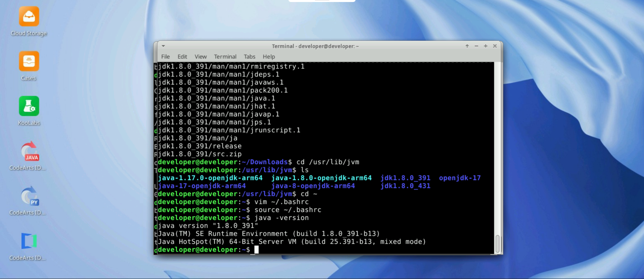644x279 pixels.
Task: Click the line 'jdk1.8.0_391/src.zip'
Action: point(200,154)
